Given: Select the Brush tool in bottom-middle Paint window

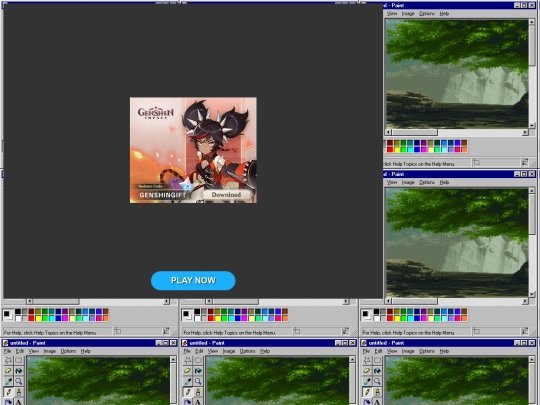Looking at the screenshot, I should click(198, 392).
